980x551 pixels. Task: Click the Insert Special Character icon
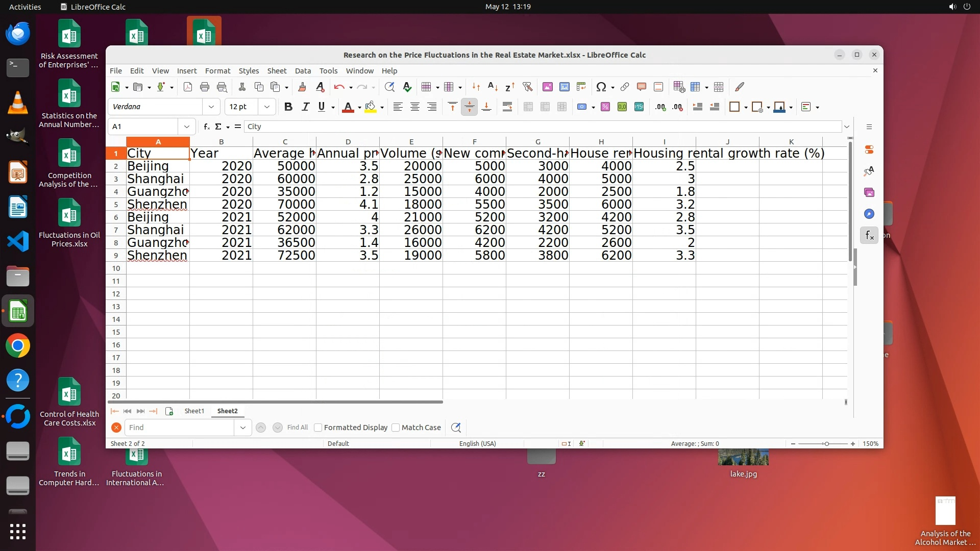click(x=601, y=87)
